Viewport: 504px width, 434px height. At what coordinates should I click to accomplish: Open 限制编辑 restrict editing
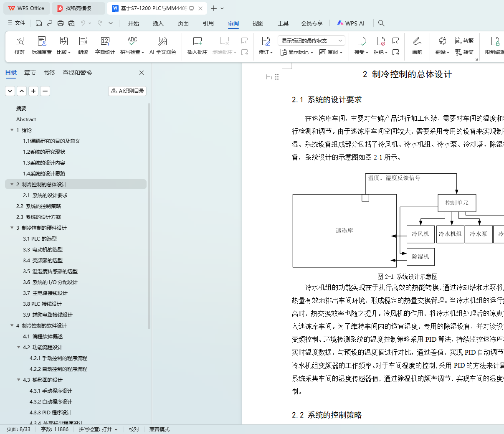coord(495,46)
